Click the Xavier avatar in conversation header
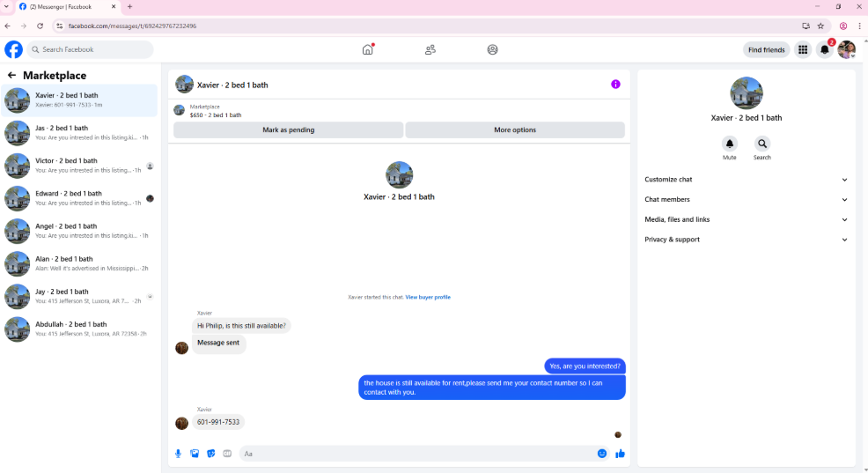The width and height of the screenshot is (868, 473). point(184,85)
